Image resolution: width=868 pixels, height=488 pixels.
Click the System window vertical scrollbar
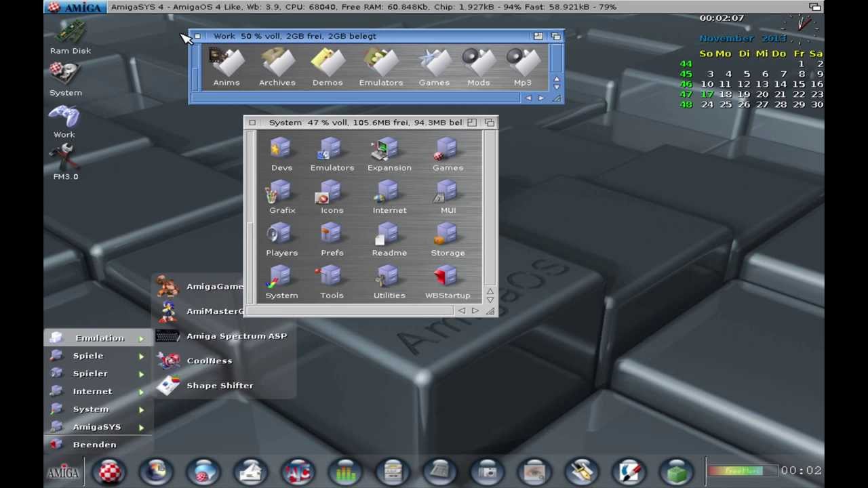tap(490, 208)
